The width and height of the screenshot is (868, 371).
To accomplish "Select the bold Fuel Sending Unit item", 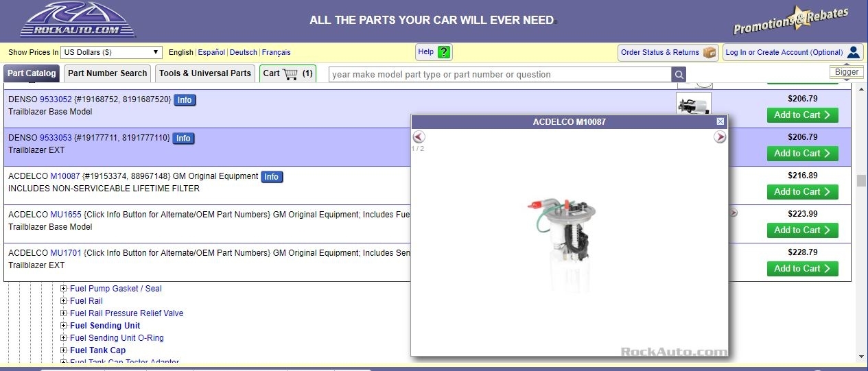I will pyautogui.click(x=105, y=326).
